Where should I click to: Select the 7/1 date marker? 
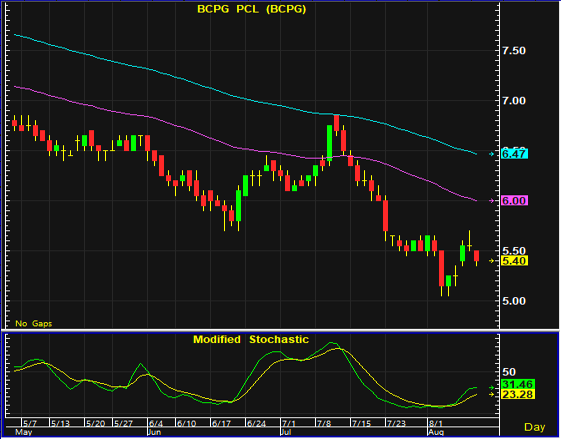pyautogui.click(x=289, y=424)
